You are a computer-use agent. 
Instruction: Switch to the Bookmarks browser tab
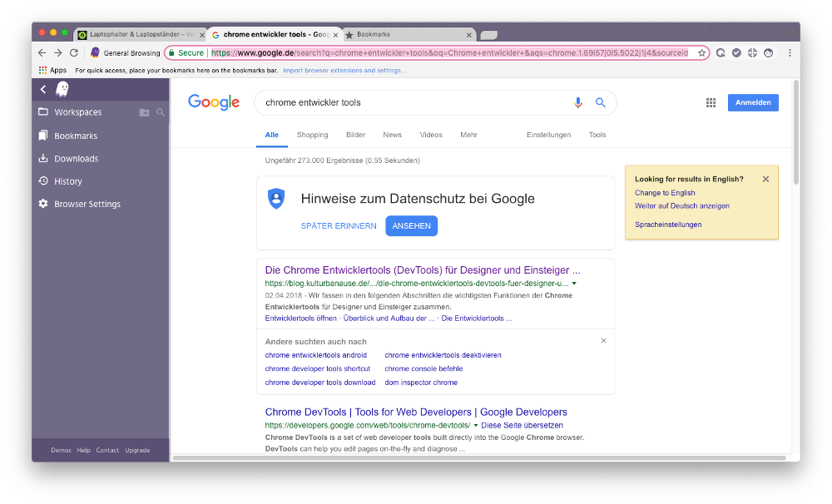click(x=409, y=34)
